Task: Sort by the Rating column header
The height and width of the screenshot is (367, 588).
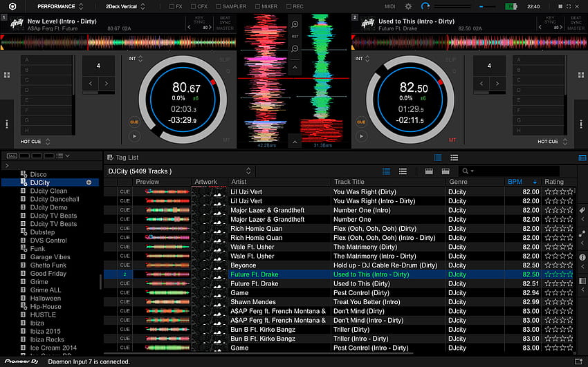Action: pyautogui.click(x=559, y=182)
